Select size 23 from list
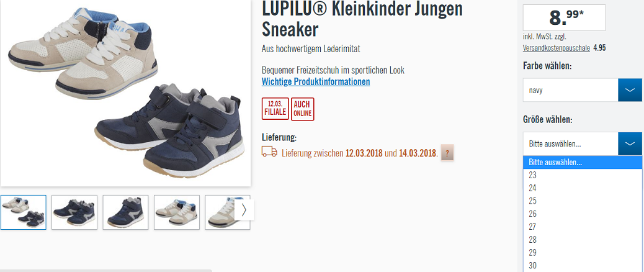The image size is (644, 272). pos(583,176)
